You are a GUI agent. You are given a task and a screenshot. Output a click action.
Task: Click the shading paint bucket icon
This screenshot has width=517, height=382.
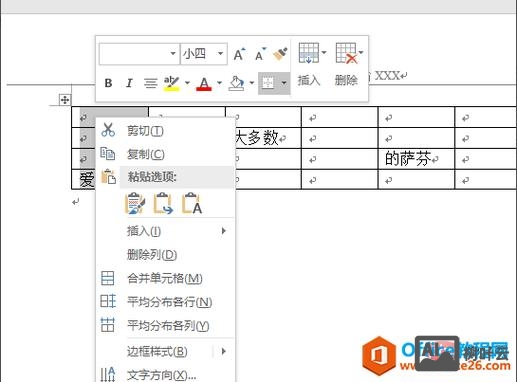pos(236,83)
